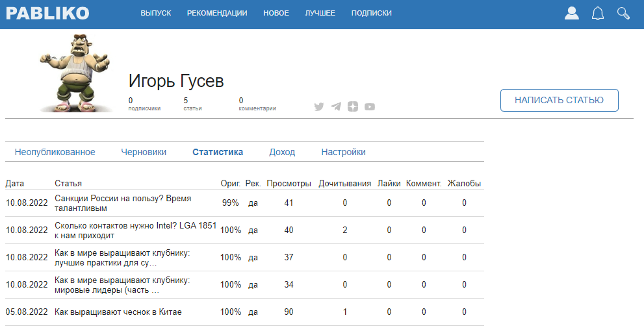Image resolution: width=644 pixels, height=333 pixels.
Task: Open the Telegram paper-plane icon
Action: (x=336, y=106)
